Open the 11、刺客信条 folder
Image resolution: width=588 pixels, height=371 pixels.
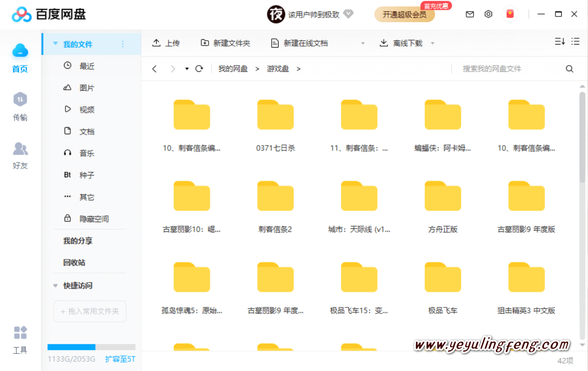359,126
